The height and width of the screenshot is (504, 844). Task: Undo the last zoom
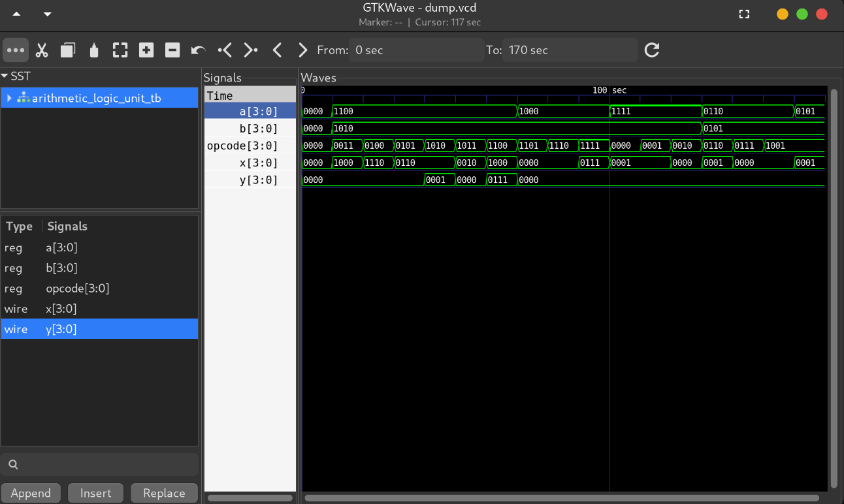tap(199, 50)
